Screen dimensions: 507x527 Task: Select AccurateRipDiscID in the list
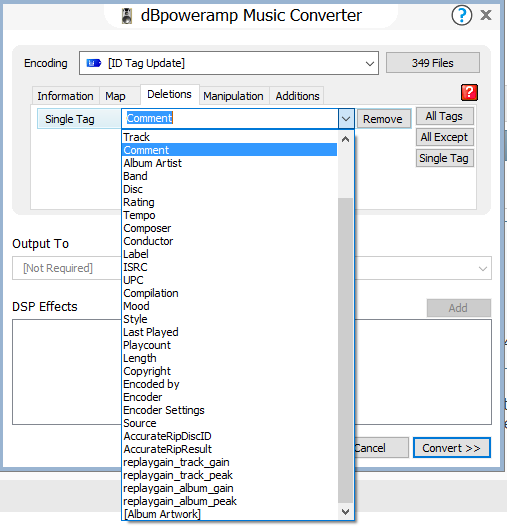[229, 436]
